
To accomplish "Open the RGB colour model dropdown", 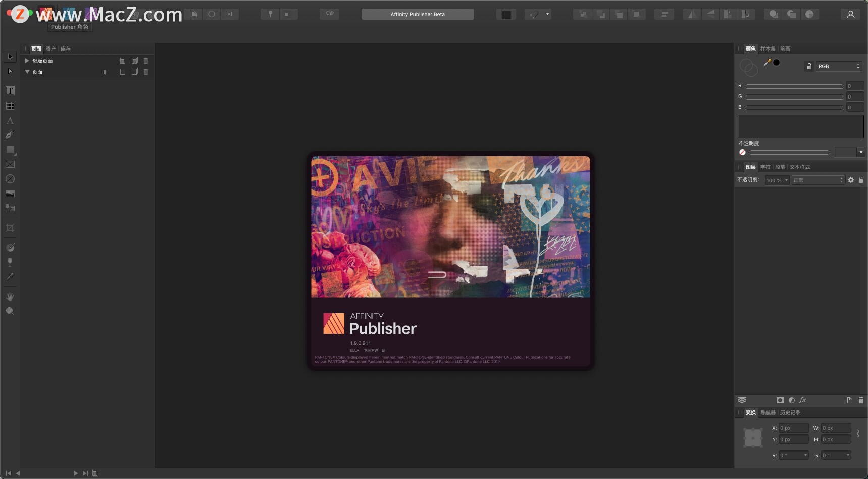I will (x=839, y=66).
